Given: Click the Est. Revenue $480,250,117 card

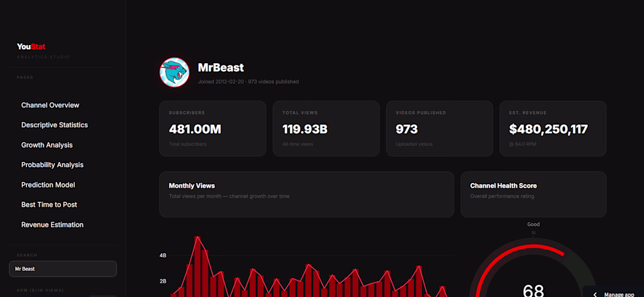Looking at the screenshot, I should pos(553,129).
